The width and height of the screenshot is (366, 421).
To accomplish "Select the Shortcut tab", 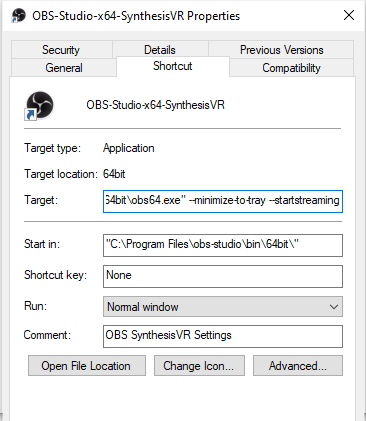I will [x=173, y=66].
